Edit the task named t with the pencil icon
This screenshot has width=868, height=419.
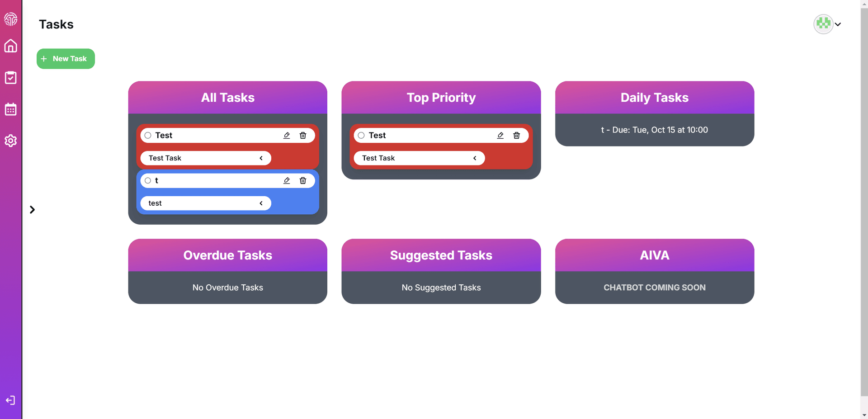[x=287, y=180]
